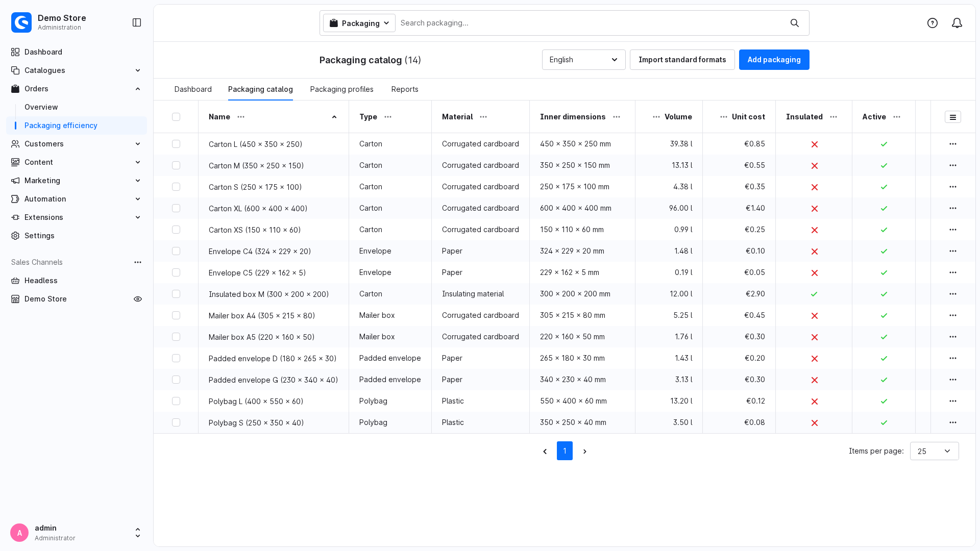The width and height of the screenshot is (980, 551).
Task: Collapse the sidebar with the panel icon
Action: pyautogui.click(x=137, y=22)
